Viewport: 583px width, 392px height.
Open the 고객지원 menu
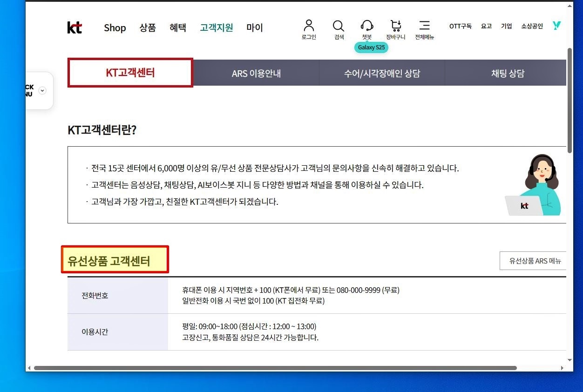[217, 28]
